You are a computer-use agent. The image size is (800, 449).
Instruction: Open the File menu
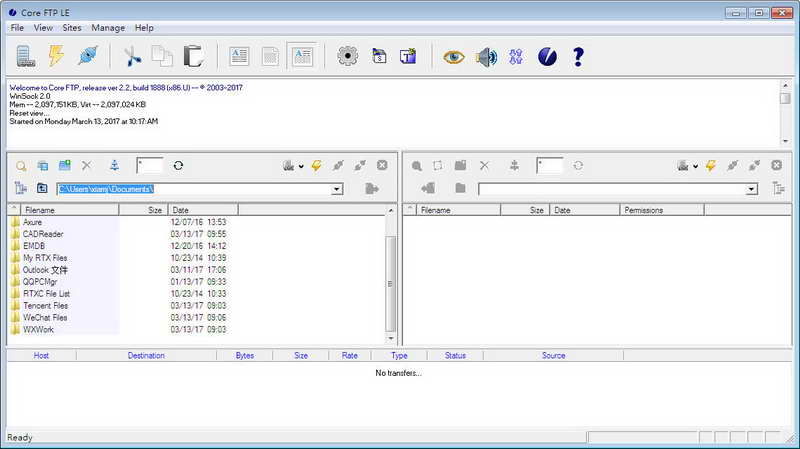[17, 28]
